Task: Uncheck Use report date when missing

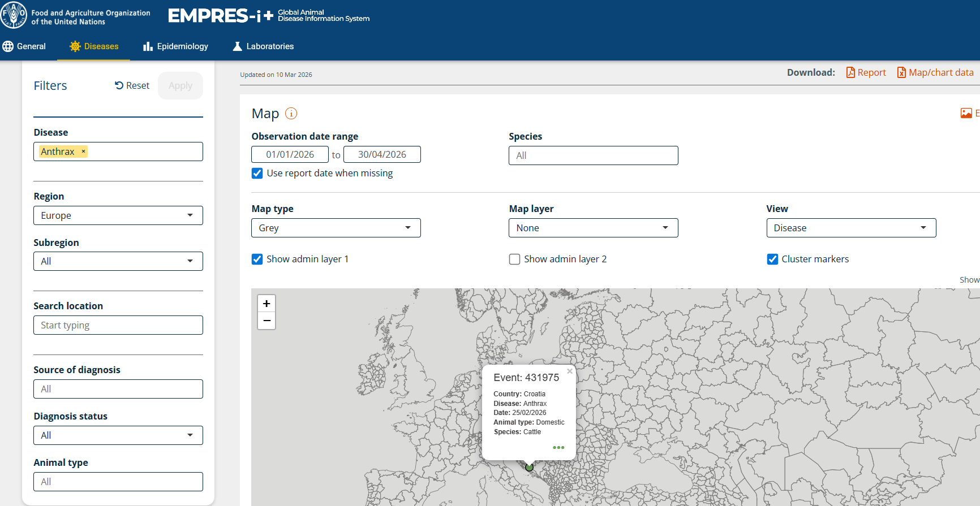Action: coord(257,173)
